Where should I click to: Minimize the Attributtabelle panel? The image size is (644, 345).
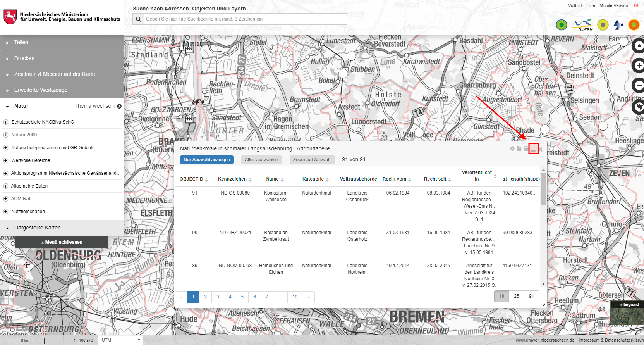click(x=533, y=148)
